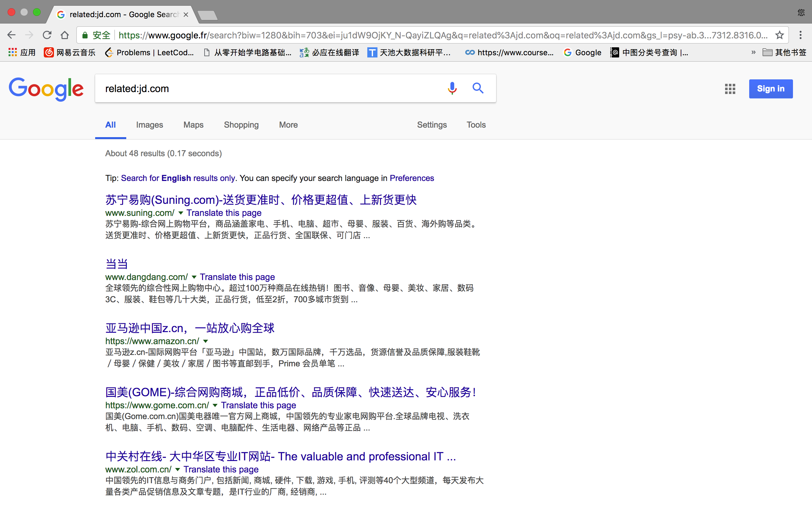Translate the zol.com.cn result page
Image resolution: width=812 pixels, height=508 pixels.
tap(221, 470)
